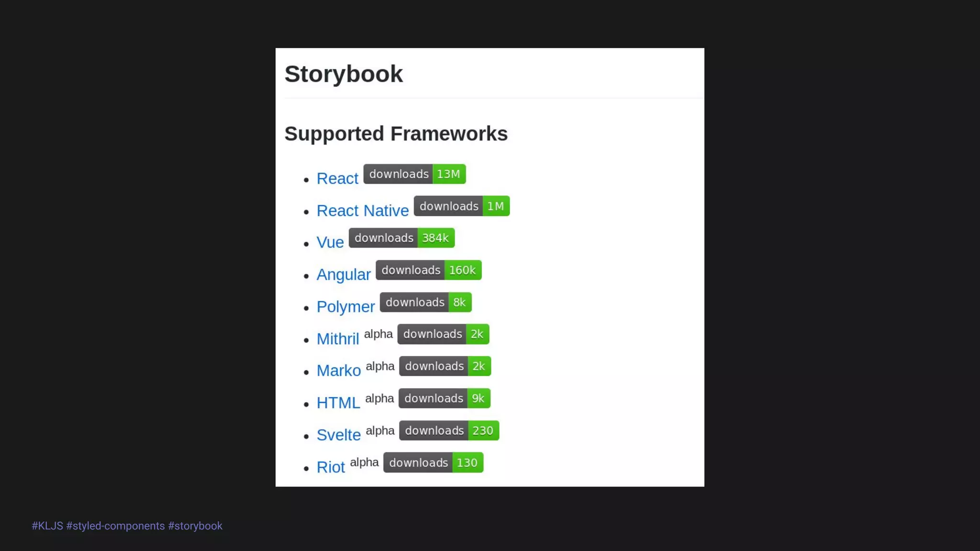
Task: Follow the Svelte framework link
Action: click(339, 435)
